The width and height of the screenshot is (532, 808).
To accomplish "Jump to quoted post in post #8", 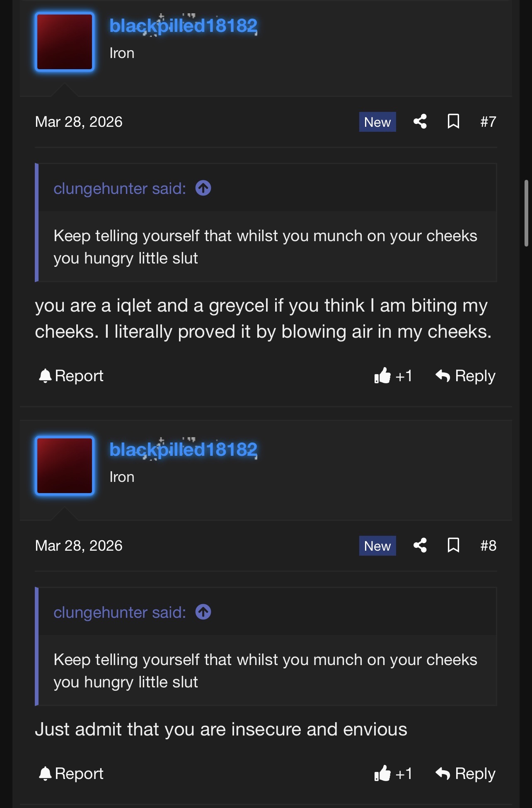I will (203, 612).
